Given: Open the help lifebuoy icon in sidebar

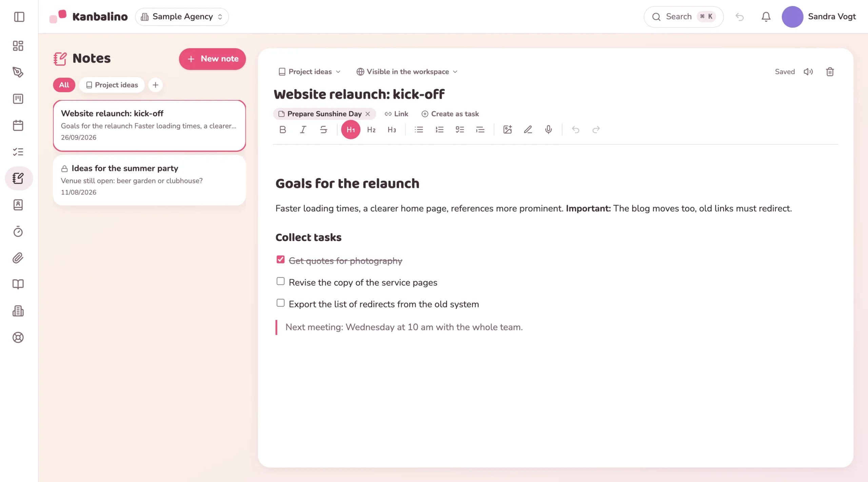Looking at the screenshot, I should pyautogui.click(x=18, y=338).
